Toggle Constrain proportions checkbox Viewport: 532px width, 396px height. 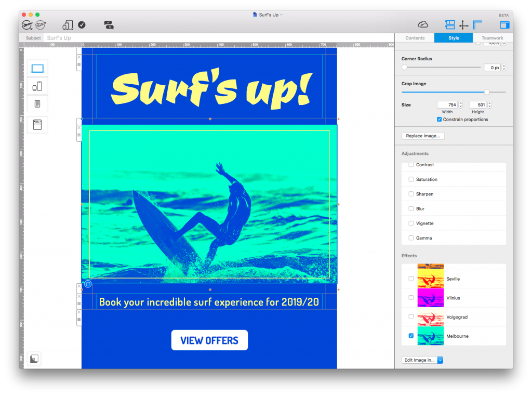coord(439,120)
